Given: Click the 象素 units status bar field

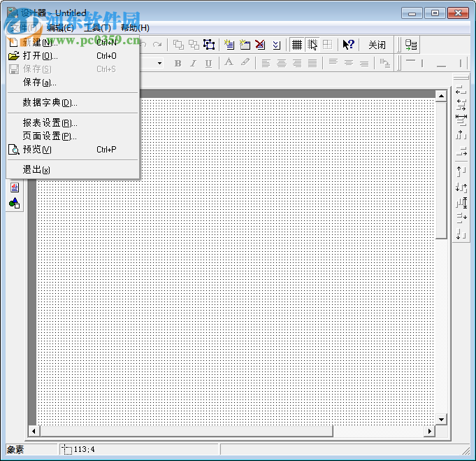Looking at the screenshot, I should [x=31, y=449].
